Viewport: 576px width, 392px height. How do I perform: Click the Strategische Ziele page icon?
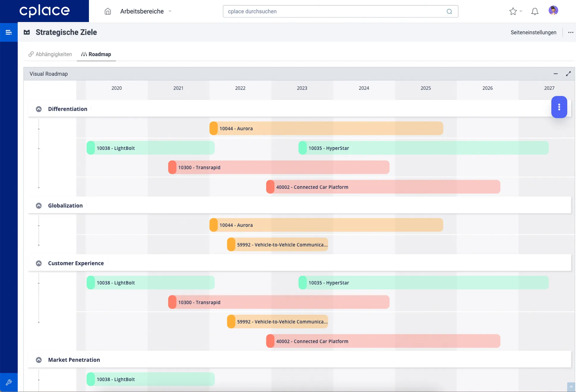26,32
